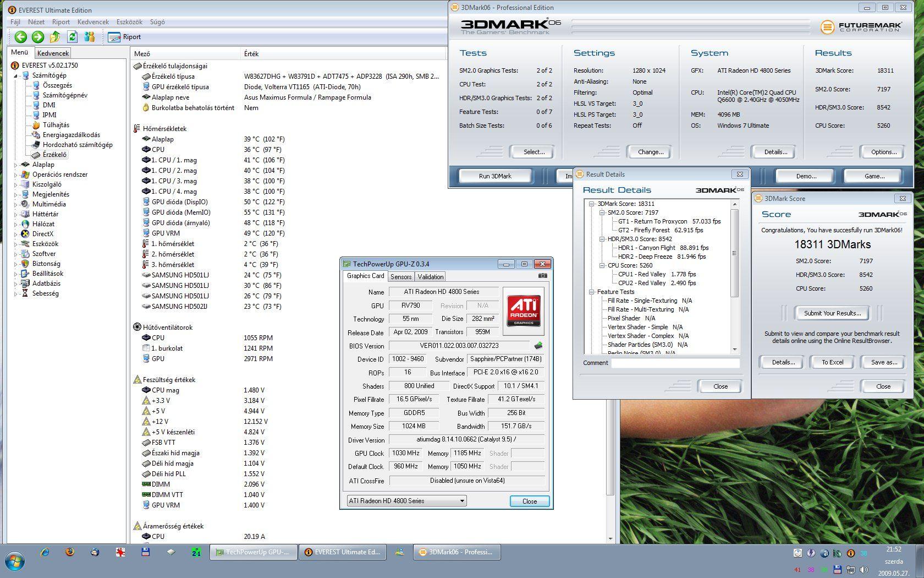
Task: Click the EVEREST info icon in the system tray
Action: (x=850, y=553)
